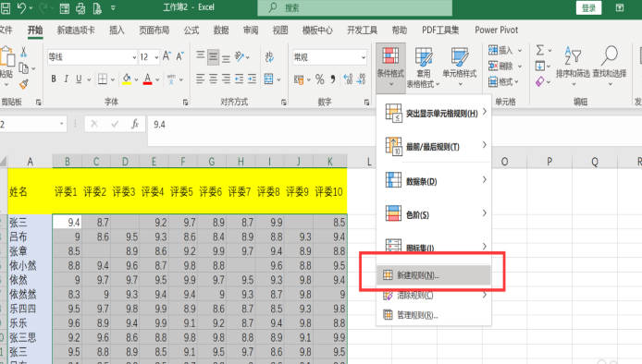Click the AutoSum sigma icon
The height and width of the screenshot is (364, 642).
pyautogui.click(x=540, y=50)
